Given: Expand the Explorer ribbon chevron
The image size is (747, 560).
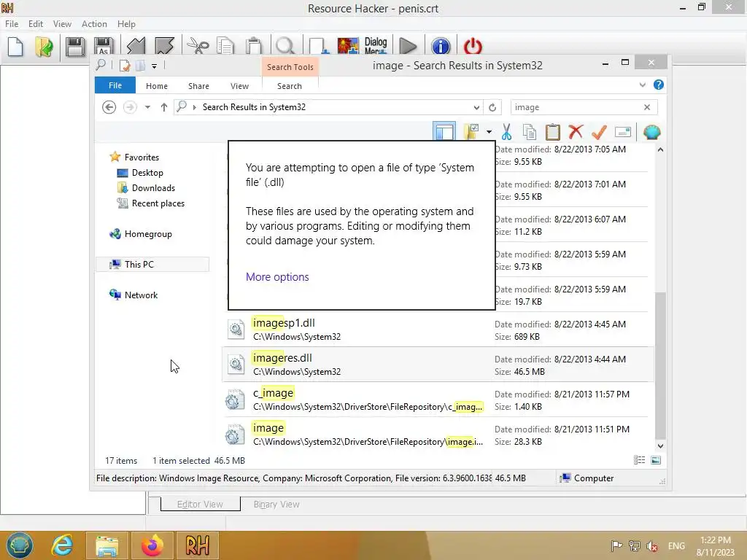Looking at the screenshot, I should tap(642, 85).
